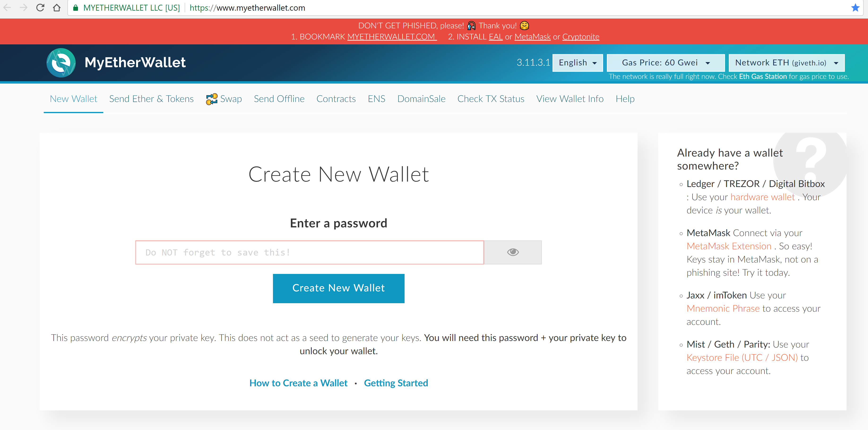Expand the Gas Price 60 Gwei dropdown
This screenshot has height=430, width=868.
666,63
